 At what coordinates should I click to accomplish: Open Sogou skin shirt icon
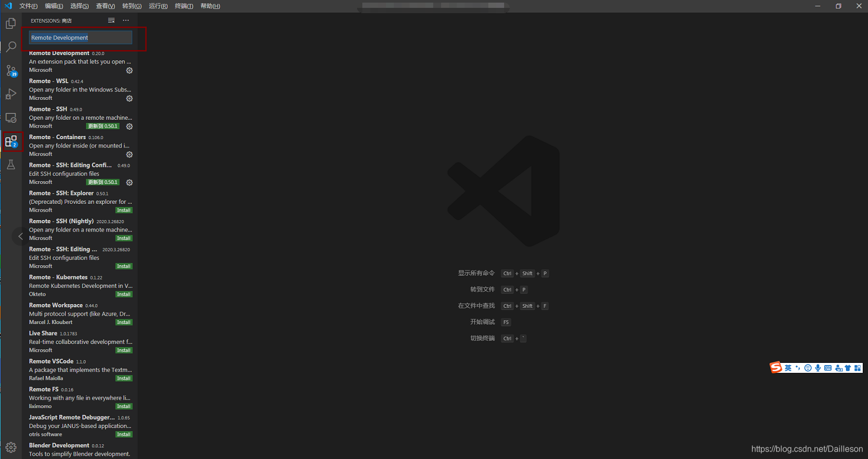(848, 368)
